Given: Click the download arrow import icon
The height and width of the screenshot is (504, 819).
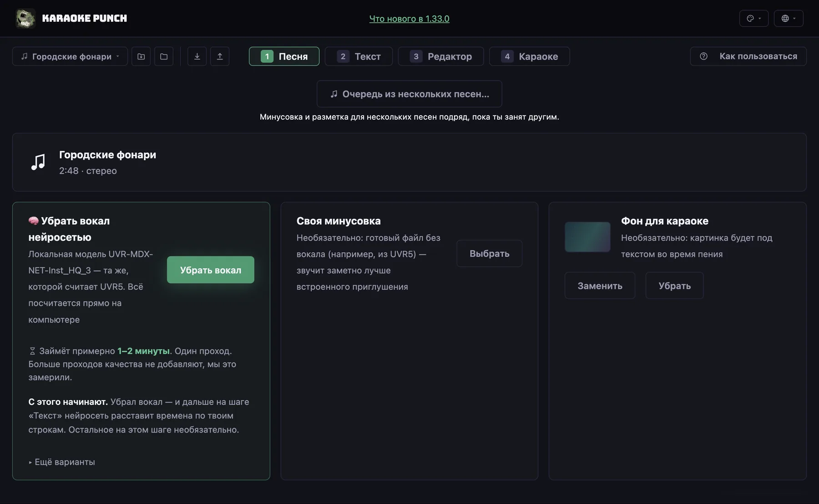Looking at the screenshot, I should point(197,56).
